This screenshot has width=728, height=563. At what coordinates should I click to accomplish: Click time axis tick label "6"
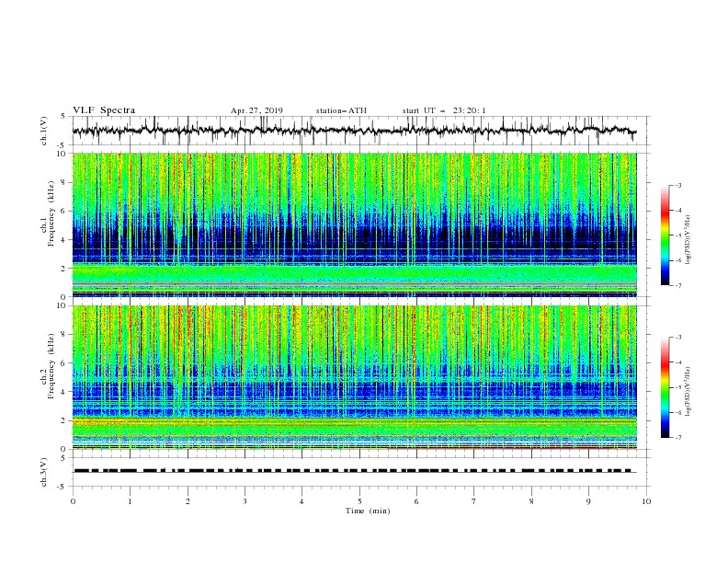[416, 501]
